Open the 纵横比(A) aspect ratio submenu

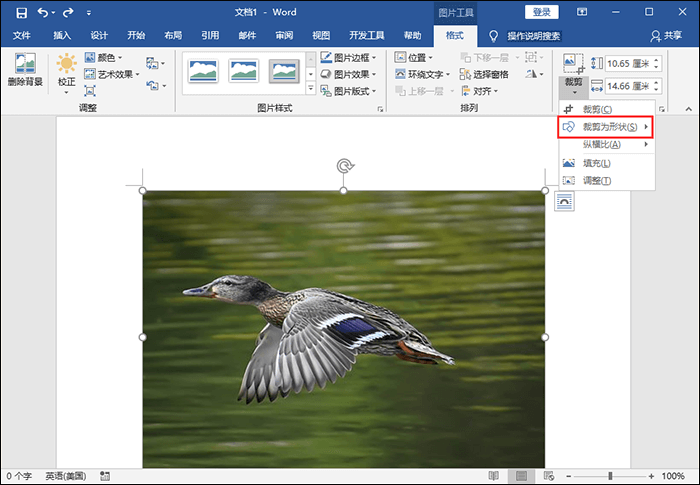click(607, 144)
